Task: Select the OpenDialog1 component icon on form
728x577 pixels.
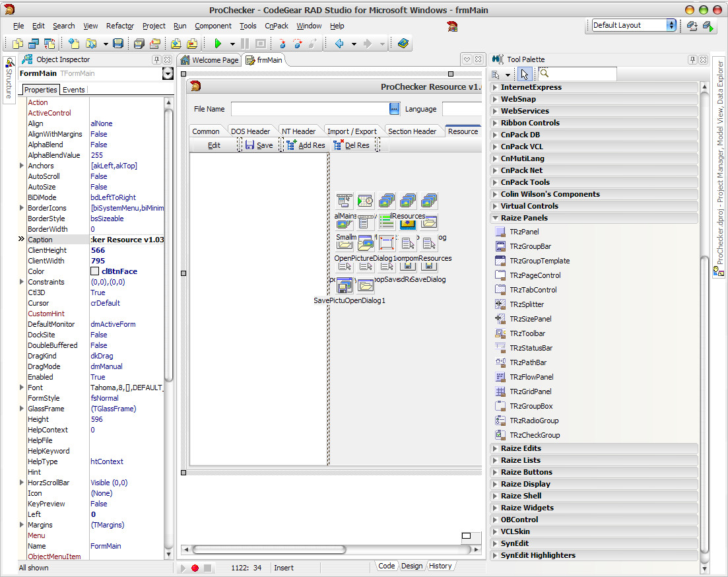Action: [366, 285]
